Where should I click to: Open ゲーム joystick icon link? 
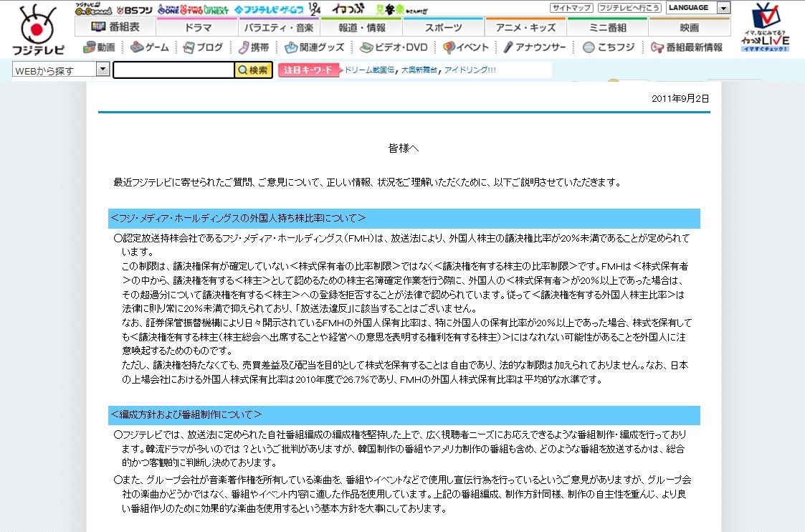pyautogui.click(x=149, y=47)
